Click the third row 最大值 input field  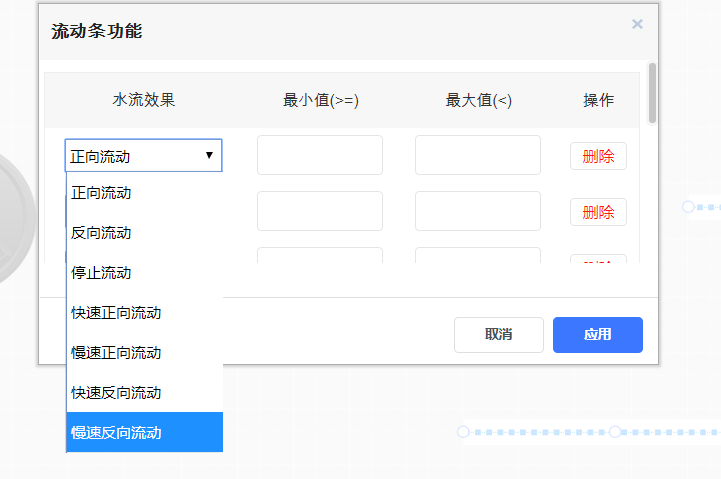pos(478,256)
